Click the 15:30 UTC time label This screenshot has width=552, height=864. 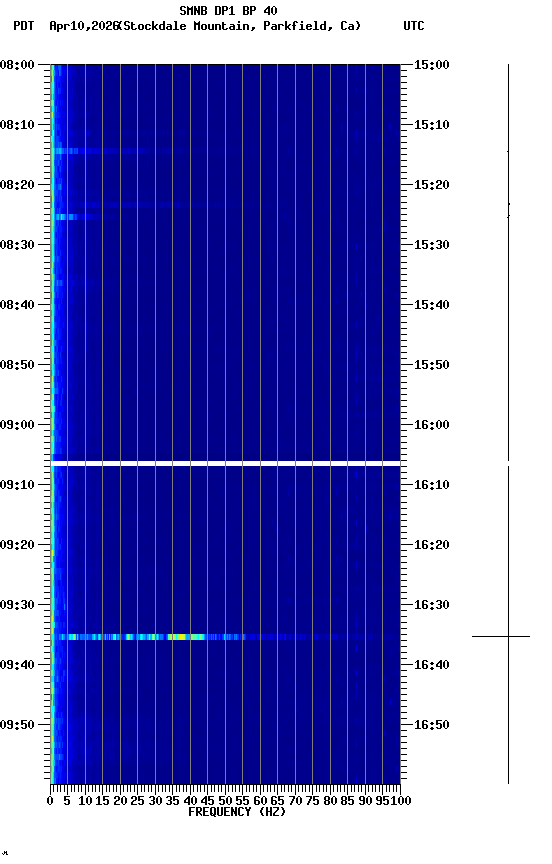coord(432,245)
